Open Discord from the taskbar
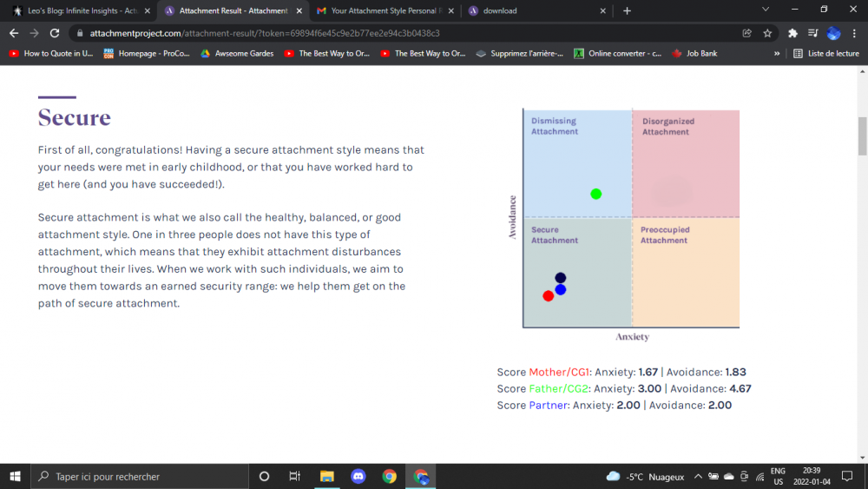Image resolution: width=868 pixels, height=489 pixels. 358,476
